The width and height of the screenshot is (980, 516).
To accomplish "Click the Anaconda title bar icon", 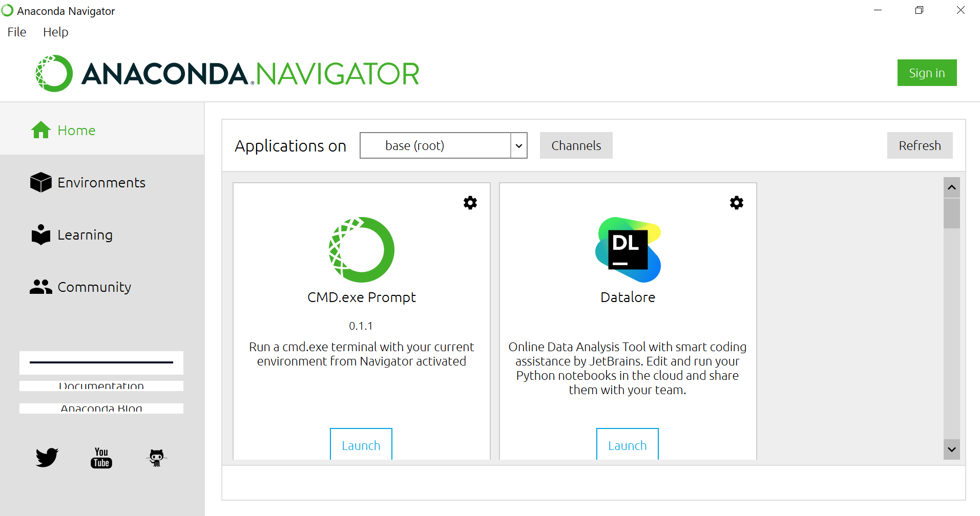I will [x=7, y=10].
